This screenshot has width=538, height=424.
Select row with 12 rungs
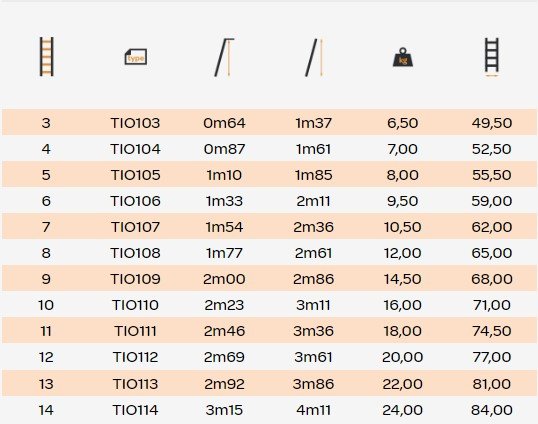point(269,357)
